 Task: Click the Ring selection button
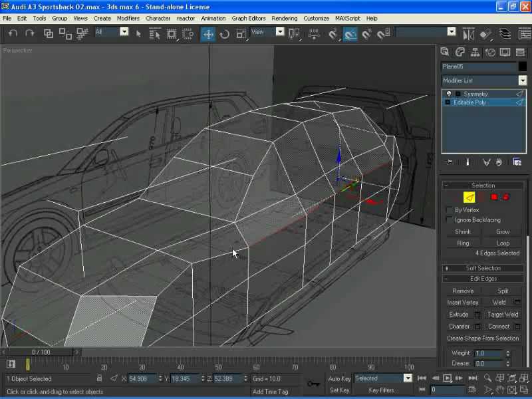[463, 243]
